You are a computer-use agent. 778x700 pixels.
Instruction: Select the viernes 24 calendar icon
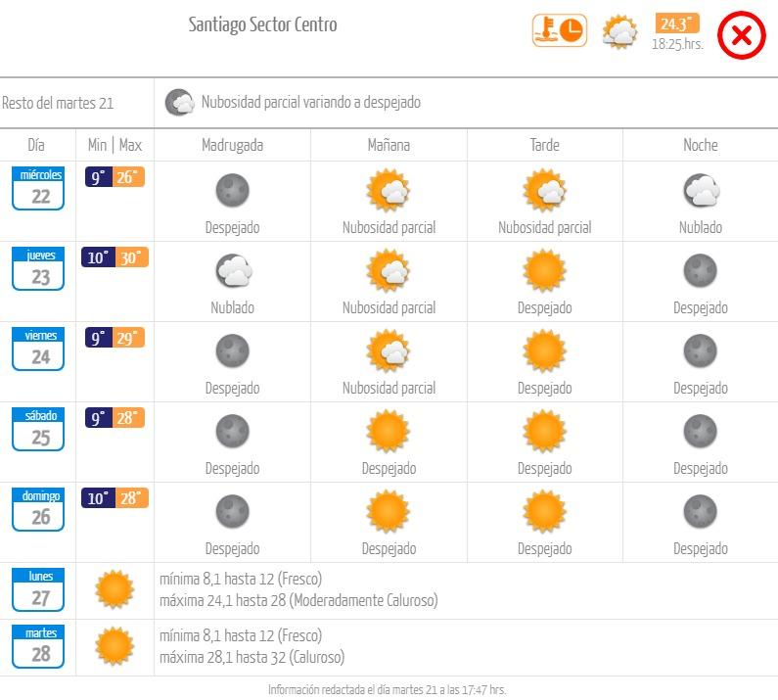39,350
